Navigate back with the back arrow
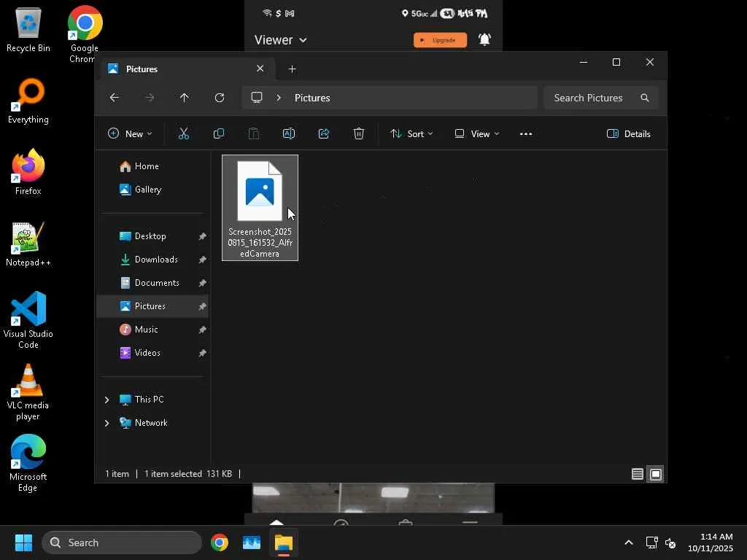Viewport: 747px width, 560px height. tap(115, 98)
